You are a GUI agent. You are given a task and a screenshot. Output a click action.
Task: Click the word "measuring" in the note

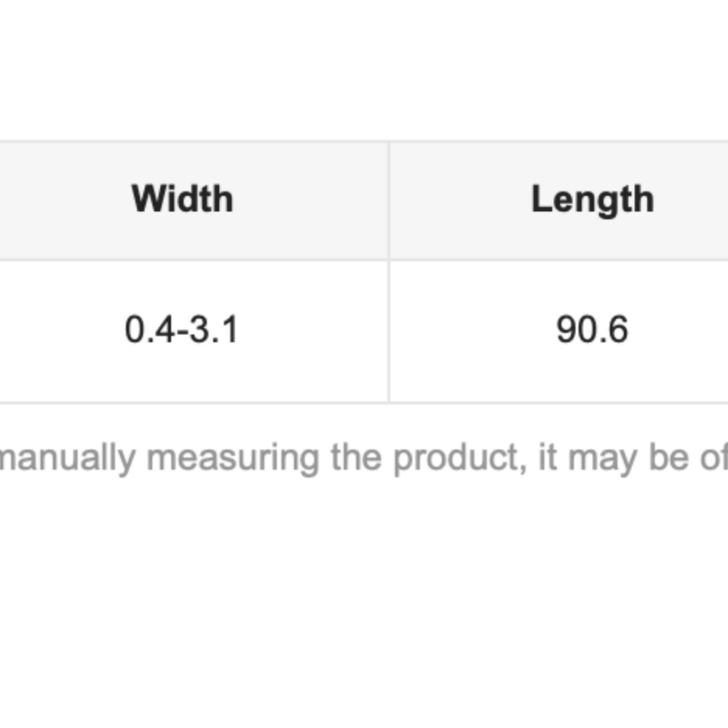(233, 459)
